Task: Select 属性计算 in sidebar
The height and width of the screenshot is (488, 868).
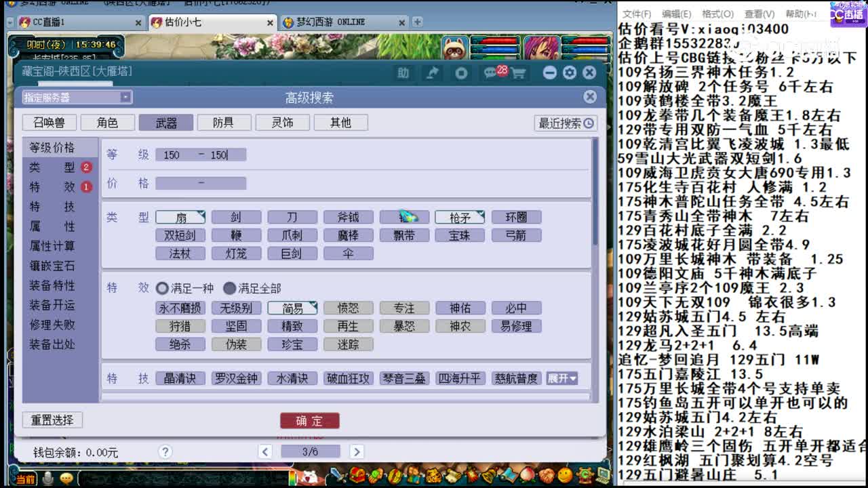Action: [52, 246]
